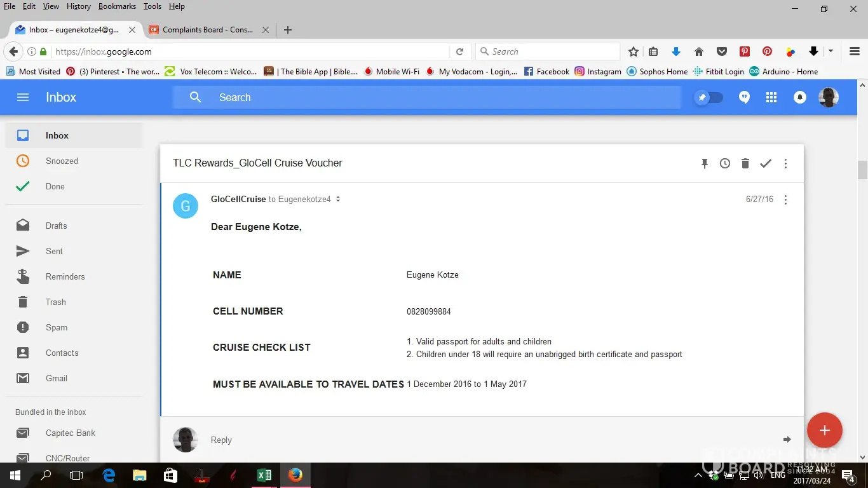The height and width of the screenshot is (488, 868).
Task: Click the Reply text field
Action: (x=445, y=440)
